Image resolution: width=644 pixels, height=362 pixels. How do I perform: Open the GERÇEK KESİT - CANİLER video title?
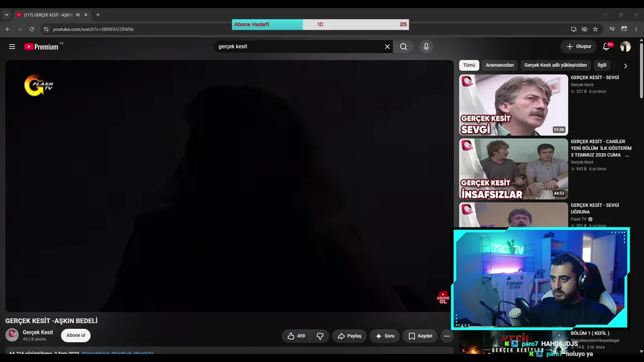[x=601, y=148]
